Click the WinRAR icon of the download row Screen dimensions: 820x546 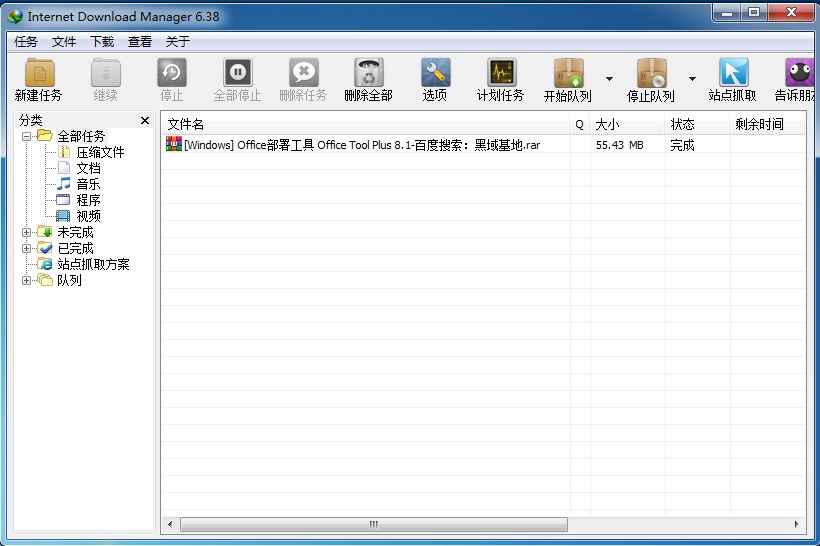pyautogui.click(x=174, y=144)
